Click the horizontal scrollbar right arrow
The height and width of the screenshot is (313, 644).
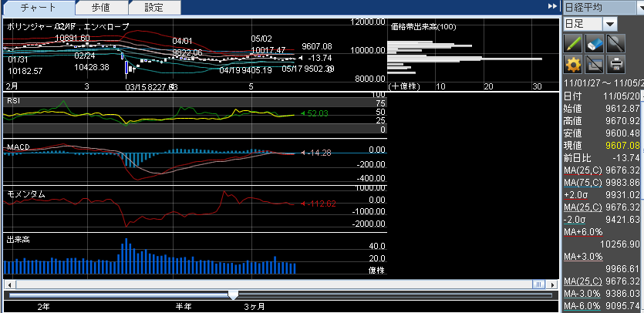click(x=552, y=284)
